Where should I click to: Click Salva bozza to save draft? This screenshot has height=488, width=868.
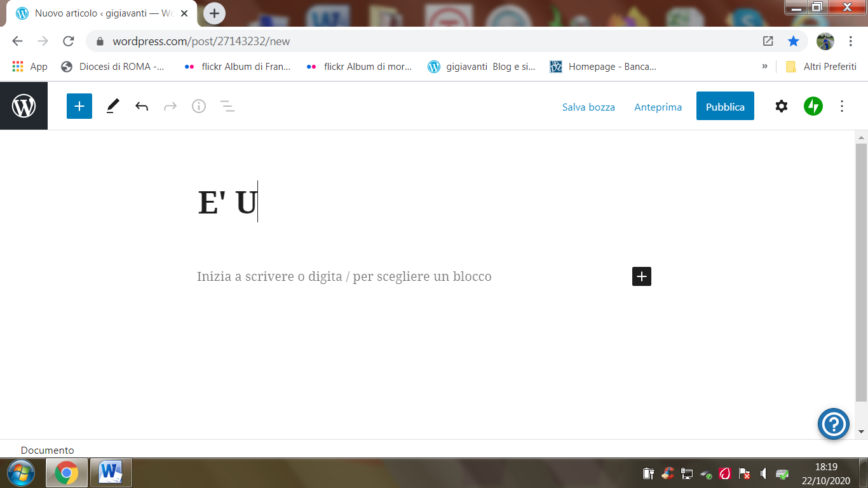pyautogui.click(x=588, y=107)
